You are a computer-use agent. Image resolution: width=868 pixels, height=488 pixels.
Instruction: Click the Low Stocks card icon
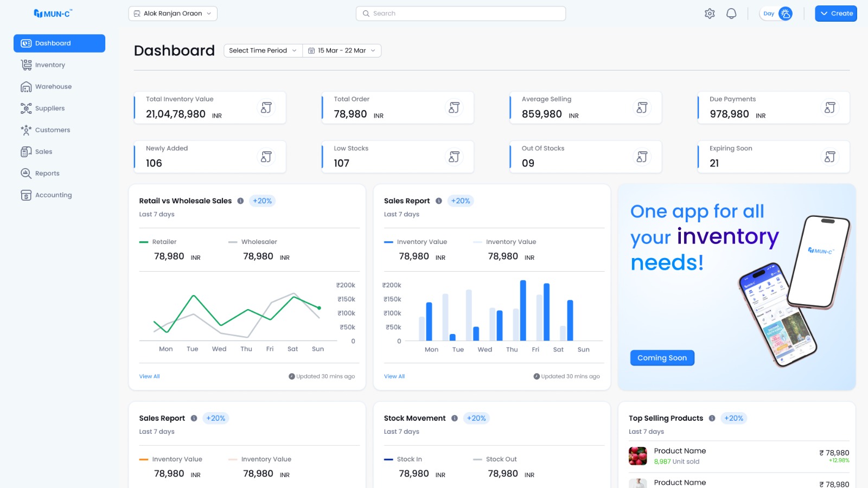(454, 157)
